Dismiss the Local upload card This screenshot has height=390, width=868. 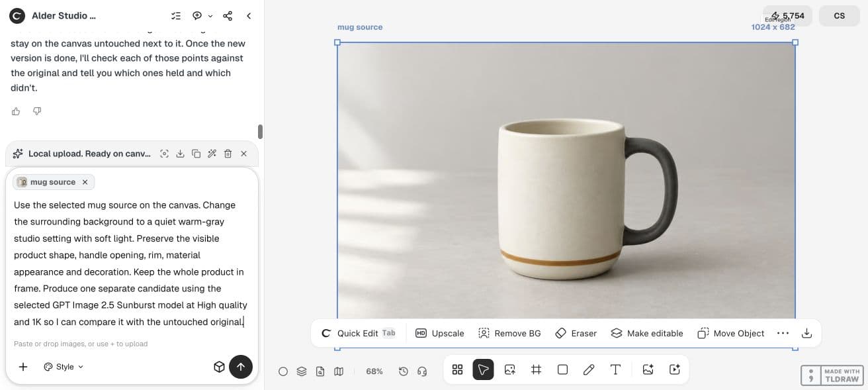coord(243,154)
